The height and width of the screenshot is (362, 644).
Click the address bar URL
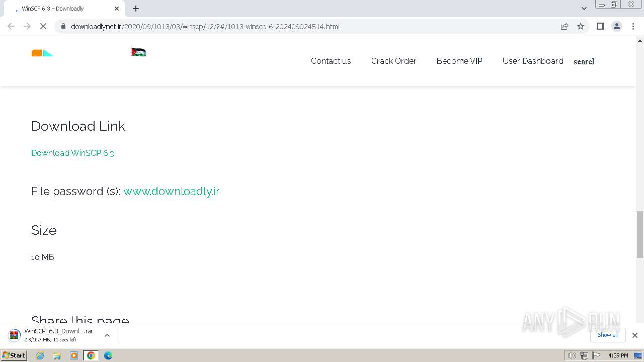click(x=205, y=26)
